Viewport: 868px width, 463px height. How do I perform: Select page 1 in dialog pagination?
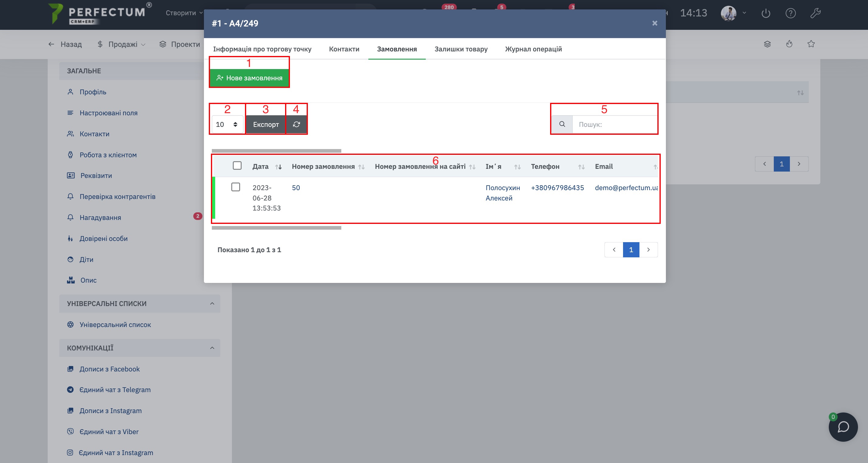[631, 250]
